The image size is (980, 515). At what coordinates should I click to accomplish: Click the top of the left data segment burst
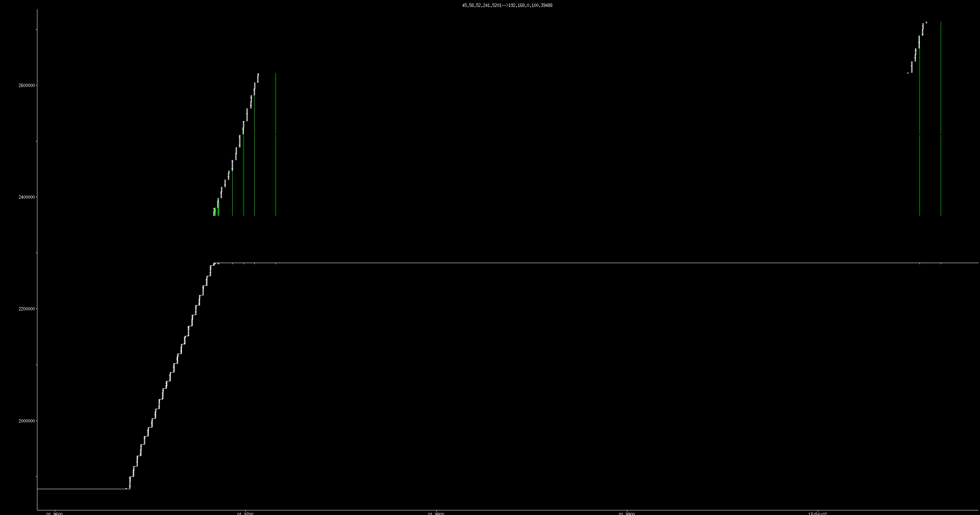(x=258, y=75)
